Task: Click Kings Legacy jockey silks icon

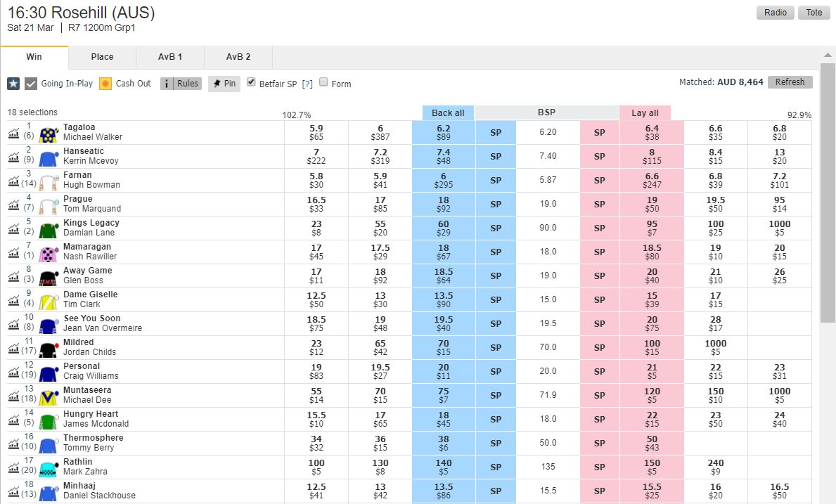Action: pos(49,228)
